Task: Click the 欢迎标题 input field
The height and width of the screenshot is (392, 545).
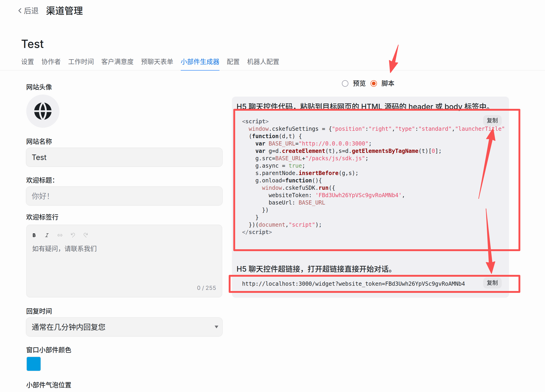Action: click(124, 196)
